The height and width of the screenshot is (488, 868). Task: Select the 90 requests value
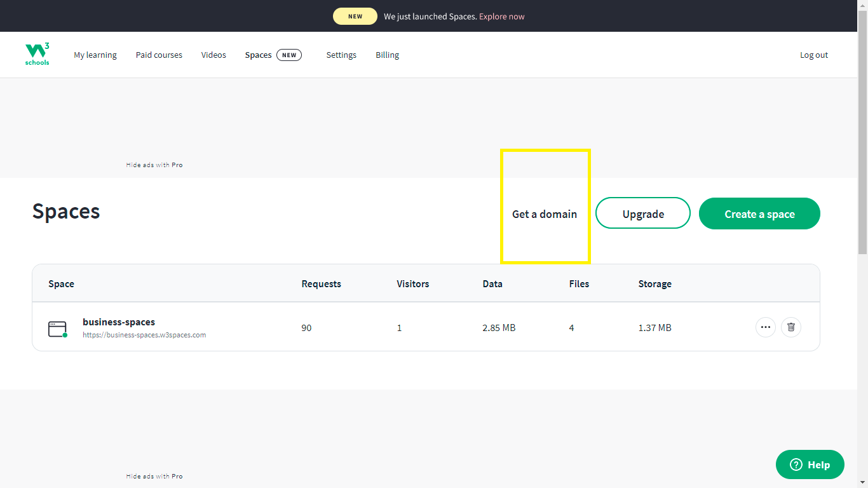[x=307, y=328]
